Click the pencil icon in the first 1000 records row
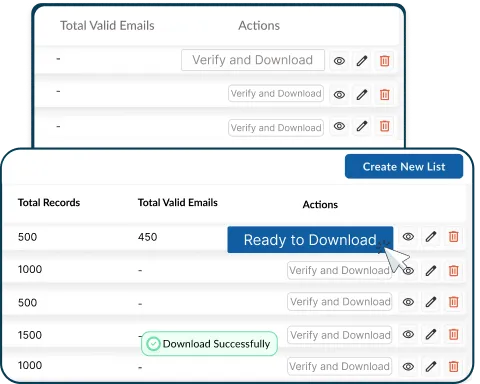Viewport: 480px width, 384px height. [x=431, y=271]
